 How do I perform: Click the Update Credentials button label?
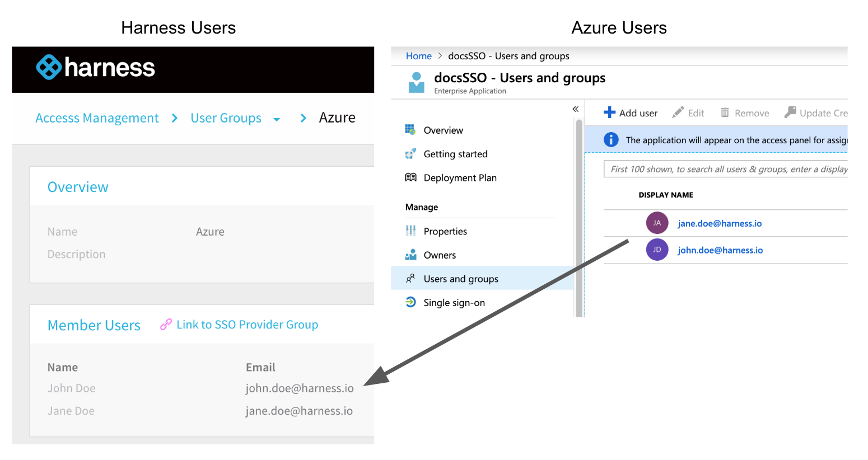824,113
